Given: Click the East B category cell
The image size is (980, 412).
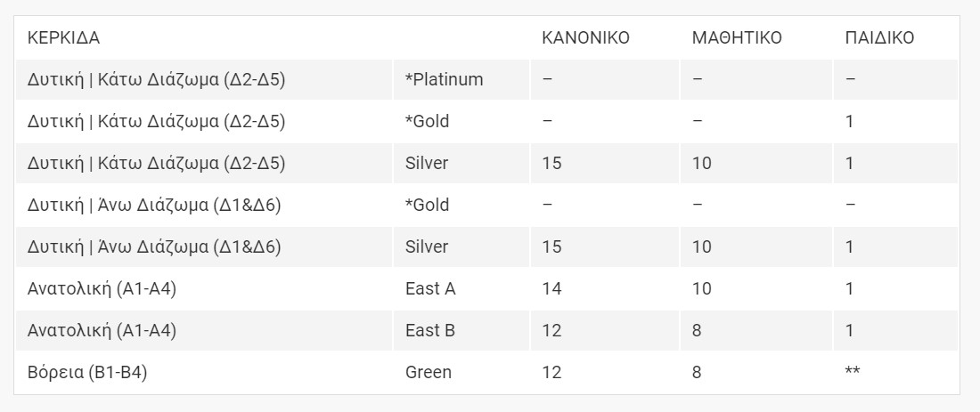Looking at the screenshot, I should point(461,330).
